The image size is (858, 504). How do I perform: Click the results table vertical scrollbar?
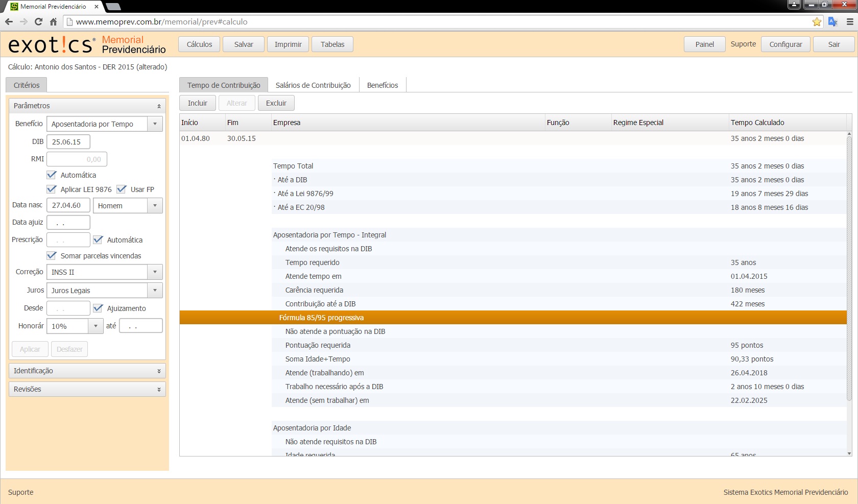click(849, 266)
